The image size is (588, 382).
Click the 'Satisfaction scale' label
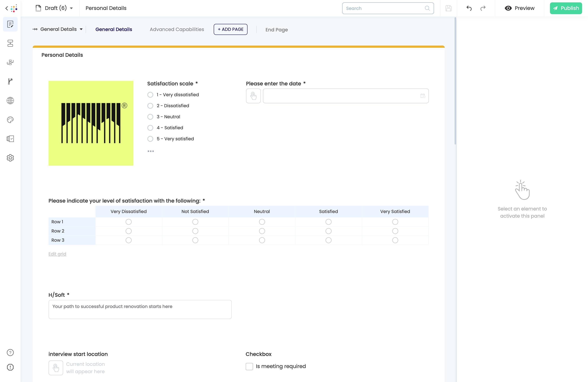tap(170, 84)
